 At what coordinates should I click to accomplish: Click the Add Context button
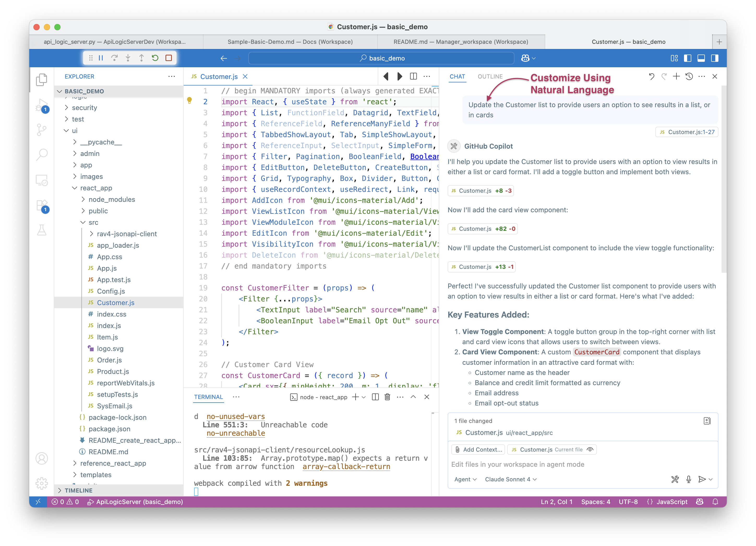(x=478, y=449)
